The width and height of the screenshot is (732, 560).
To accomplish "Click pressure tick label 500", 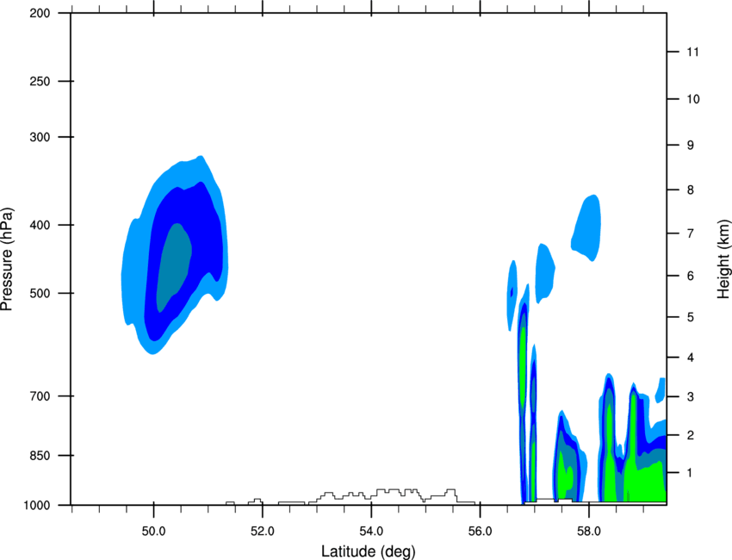I will [40, 293].
